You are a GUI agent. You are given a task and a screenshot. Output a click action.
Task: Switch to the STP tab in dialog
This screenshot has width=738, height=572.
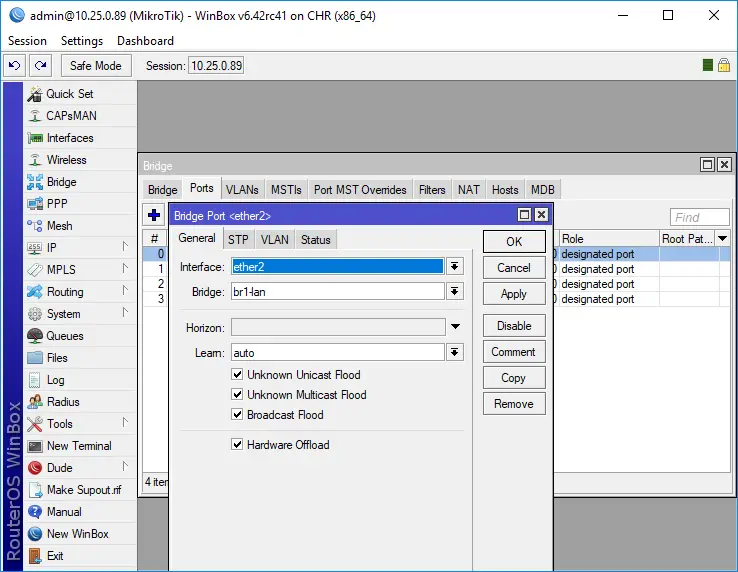tap(238, 240)
